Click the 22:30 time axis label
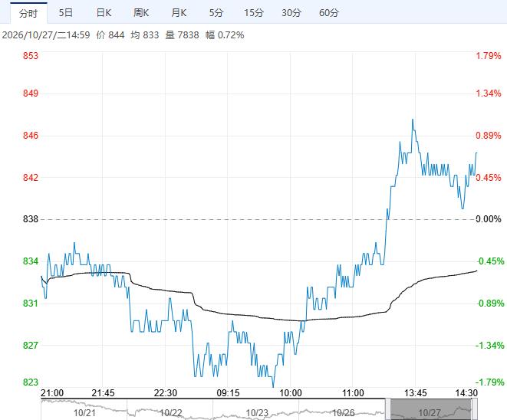Viewport: 507px width, 420px height. 165,393
